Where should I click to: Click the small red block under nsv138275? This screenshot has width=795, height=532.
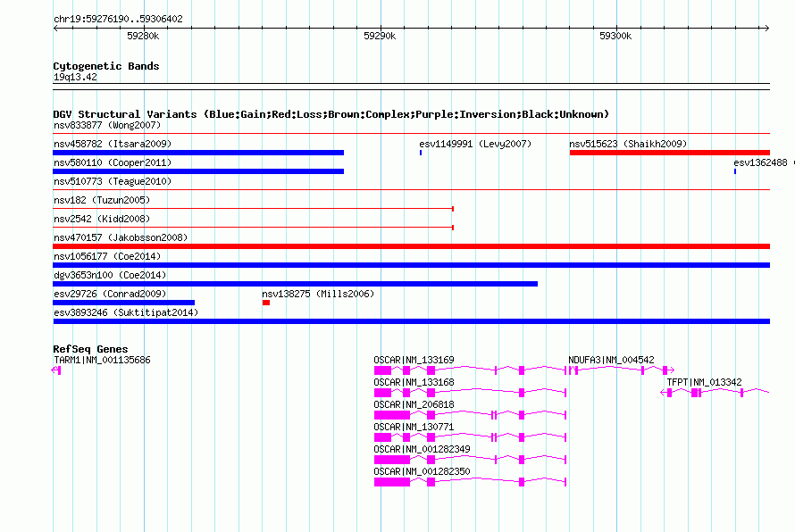click(x=265, y=303)
